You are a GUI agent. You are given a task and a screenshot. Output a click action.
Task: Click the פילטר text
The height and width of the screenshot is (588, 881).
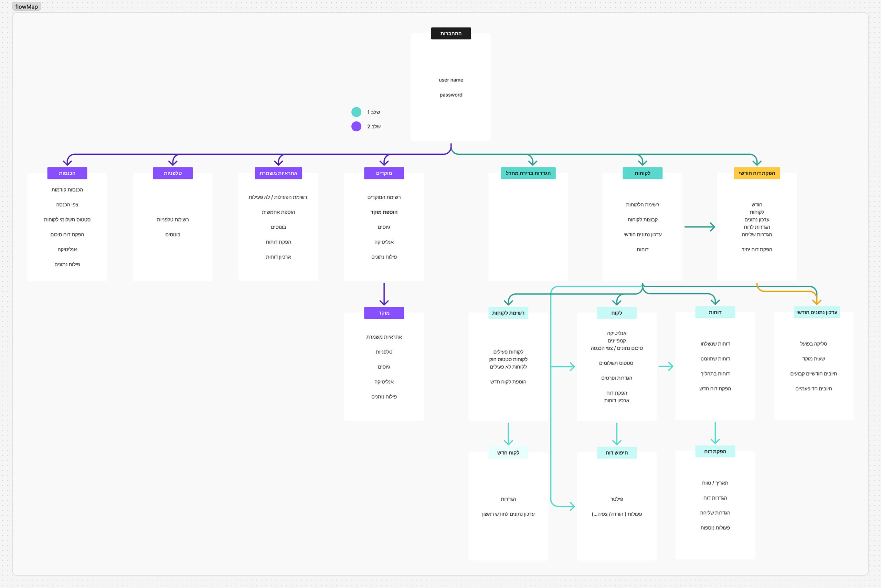click(x=616, y=500)
